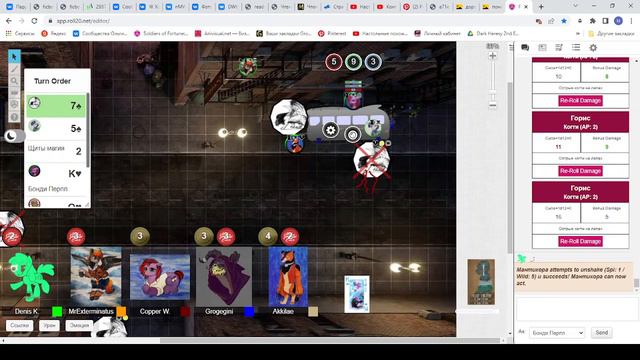Select the Щиты магия turn entry
Screen dimensions: 640x360
[x=56, y=151]
